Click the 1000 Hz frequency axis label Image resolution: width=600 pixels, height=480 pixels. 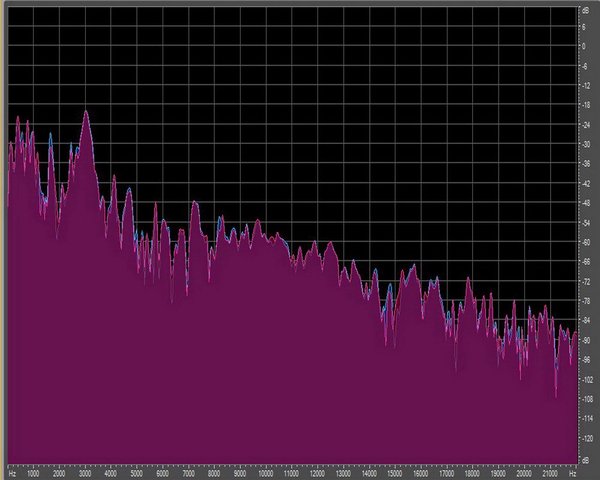(33, 474)
